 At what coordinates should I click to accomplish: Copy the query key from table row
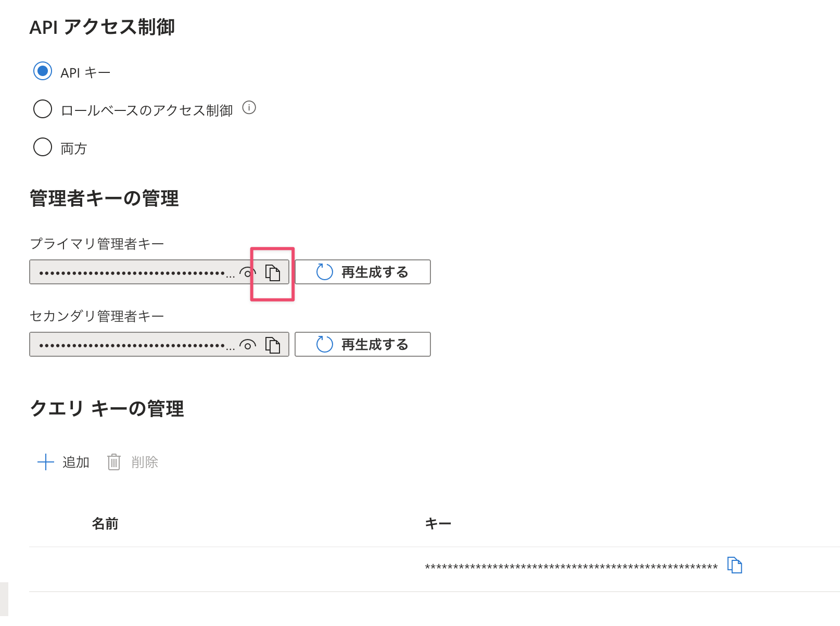click(x=734, y=565)
